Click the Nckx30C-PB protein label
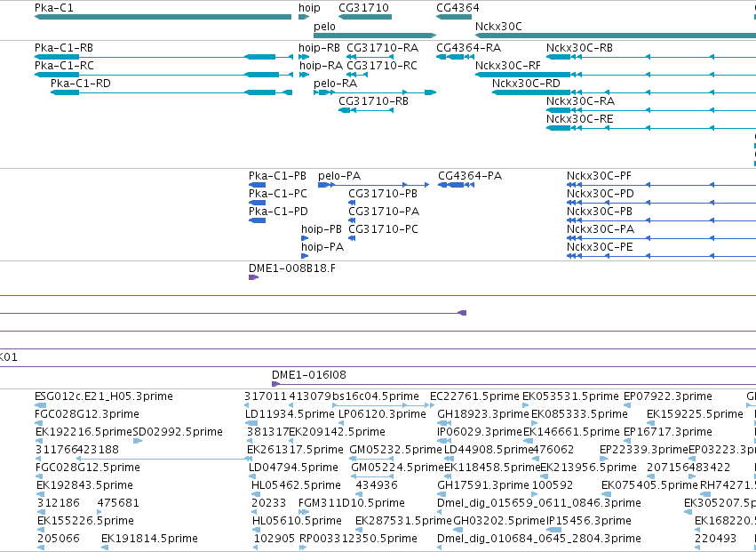The image size is (756, 552). tap(600, 212)
